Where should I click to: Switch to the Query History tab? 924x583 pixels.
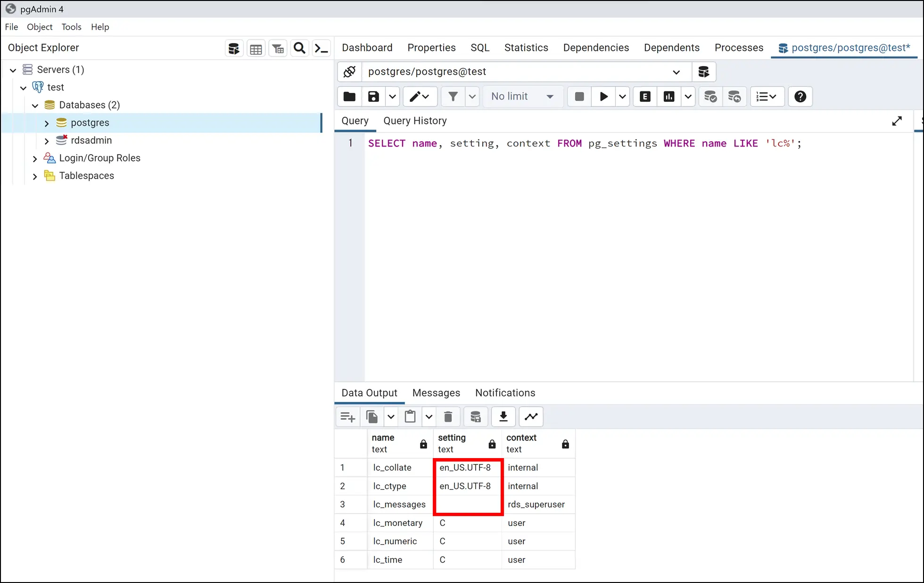tap(415, 121)
